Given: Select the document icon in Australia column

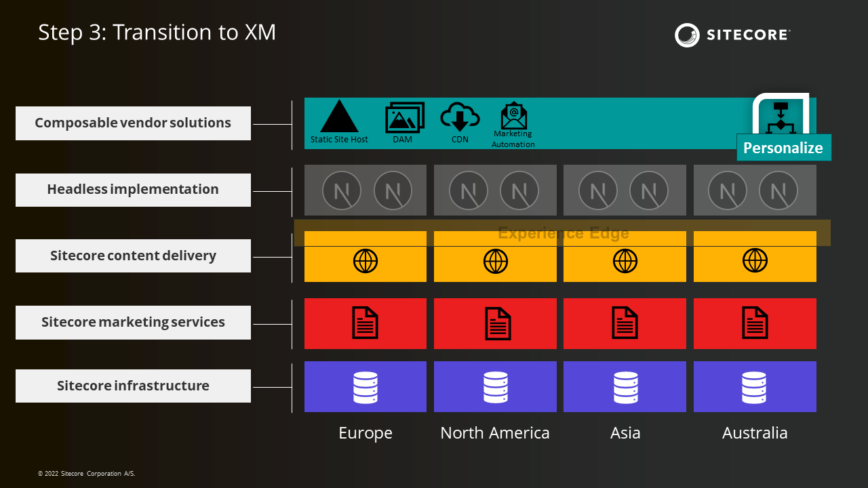Looking at the screenshot, I should pyautogui.click(x=755, y=323).
